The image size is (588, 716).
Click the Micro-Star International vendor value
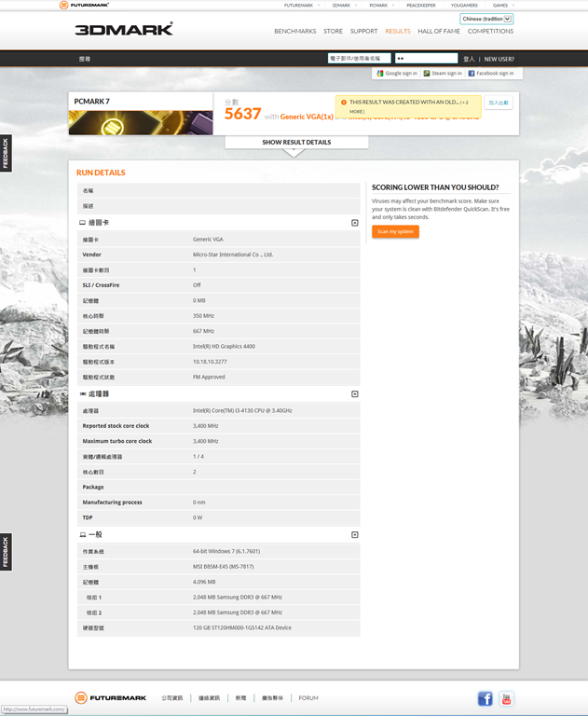pyautogui.click(x=233, y=255)
